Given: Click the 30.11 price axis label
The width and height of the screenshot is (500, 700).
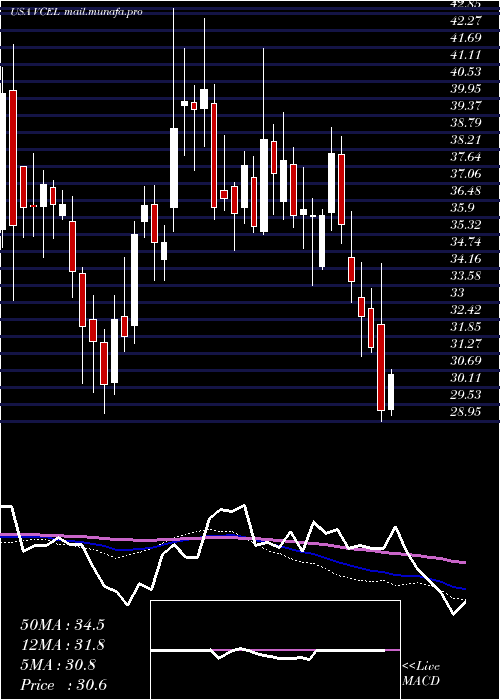Looking at the screenshot, I should click(x=466, y=378).
